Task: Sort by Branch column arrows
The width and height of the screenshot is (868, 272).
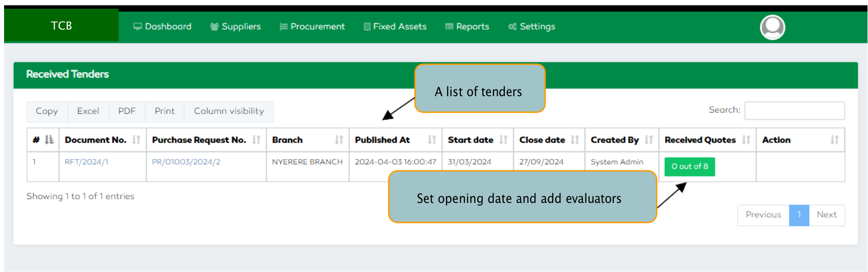Action: [x=339, y=140]
